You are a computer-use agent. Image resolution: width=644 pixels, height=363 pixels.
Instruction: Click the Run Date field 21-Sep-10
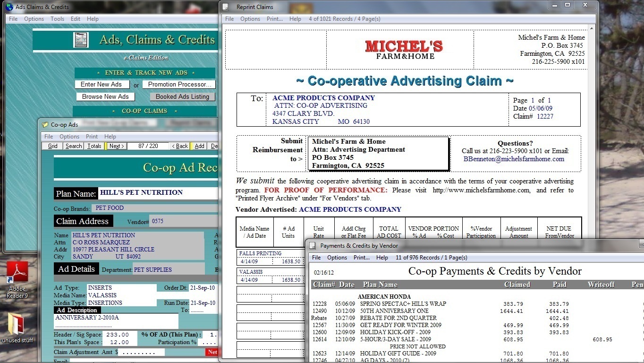(203, 303)
